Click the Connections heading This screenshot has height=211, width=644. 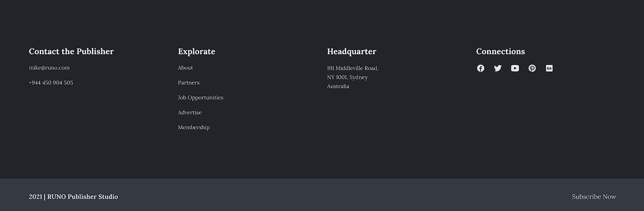point(500,51)
